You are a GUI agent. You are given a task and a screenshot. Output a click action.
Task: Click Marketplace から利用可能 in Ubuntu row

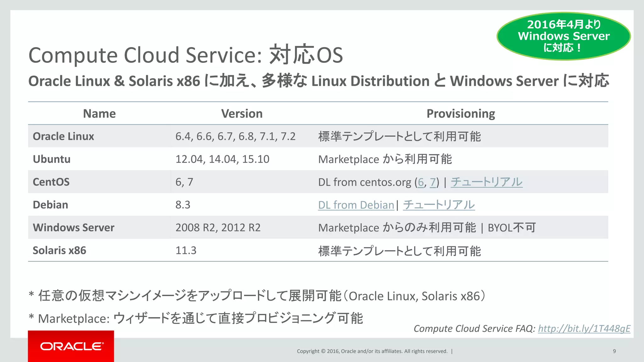point(385,159)
